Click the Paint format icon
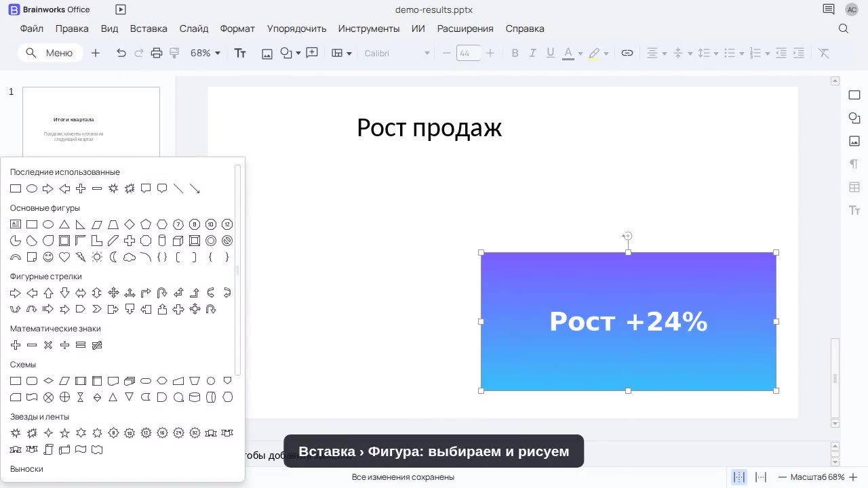Image resolution: width=868 pixels, height=488 pixels. (x=174, y=53)
